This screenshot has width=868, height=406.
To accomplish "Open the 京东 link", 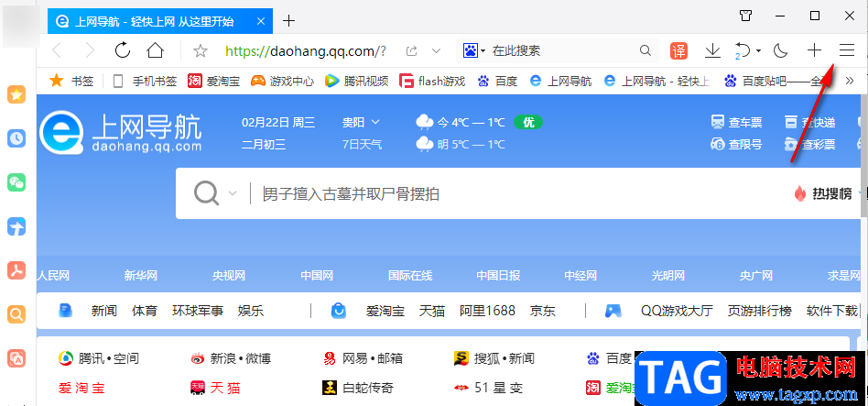I will point(542,311).
